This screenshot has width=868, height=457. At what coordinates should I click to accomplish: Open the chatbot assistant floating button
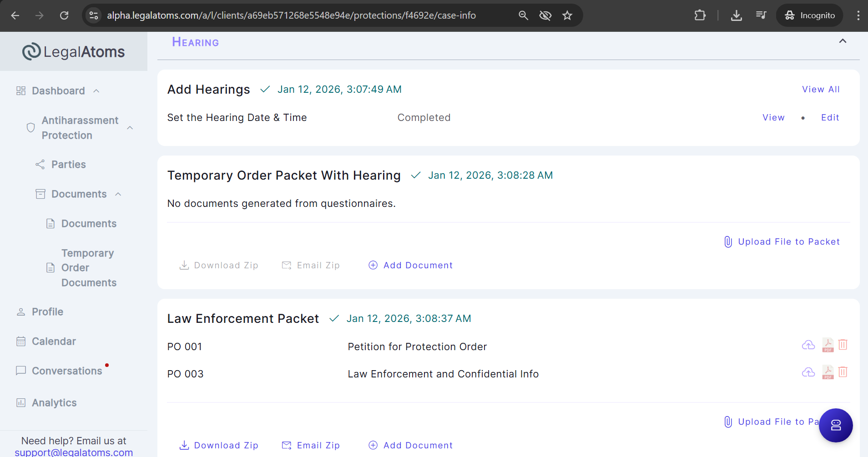point(835,425)
